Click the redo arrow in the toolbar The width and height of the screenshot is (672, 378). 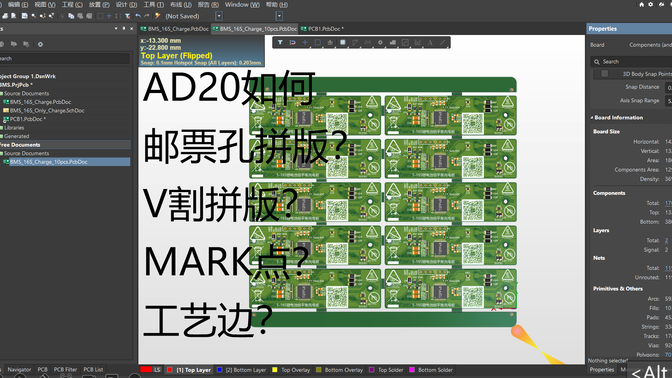pos(147,16)
